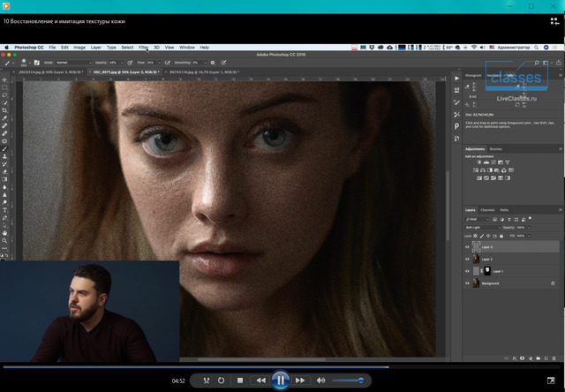Open the Filter menu
Image resolution: width=565 pixels, height=392 pixels.
[x=143, y=47]
